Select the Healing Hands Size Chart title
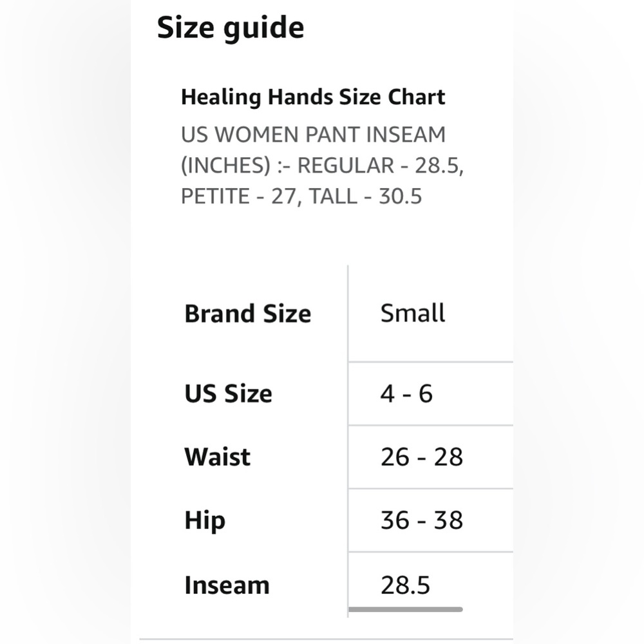The image size is (644, 644). (x=313, y=98)
